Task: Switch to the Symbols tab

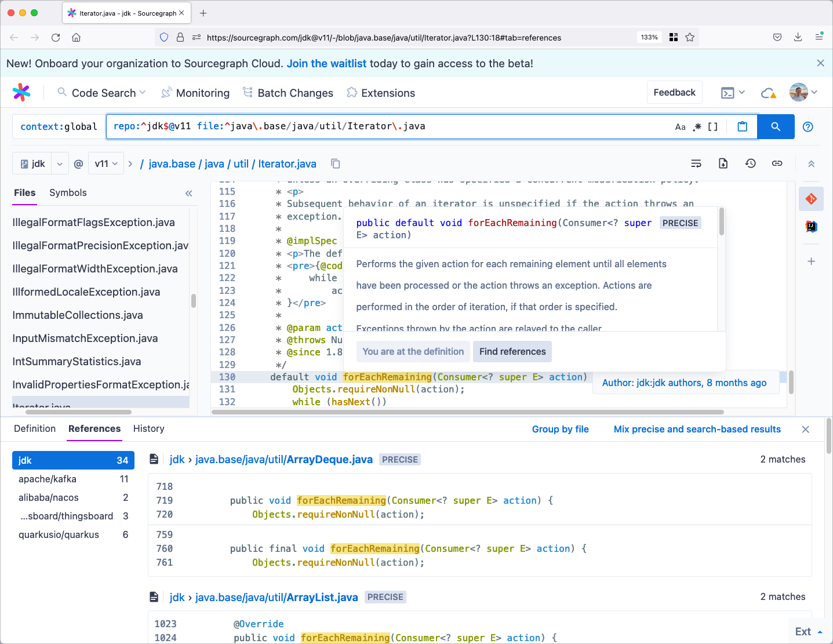Action: click(x=68, y=193)
